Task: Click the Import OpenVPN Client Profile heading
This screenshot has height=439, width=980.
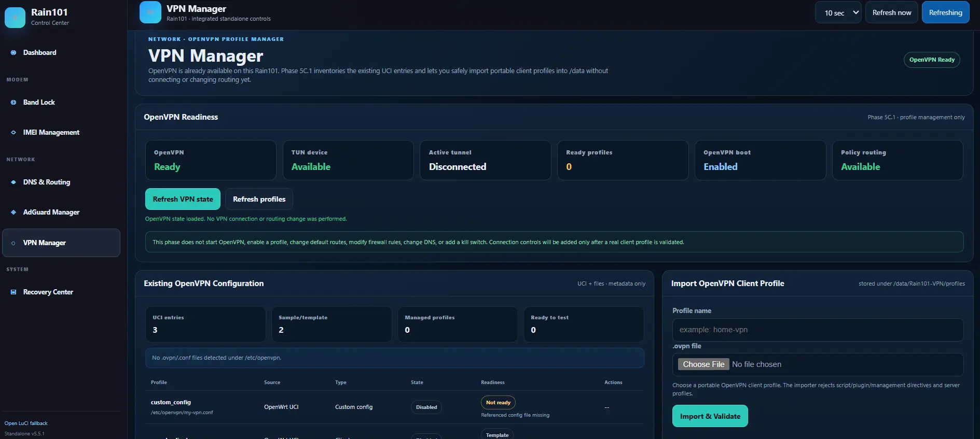Action: pos(727,284)
